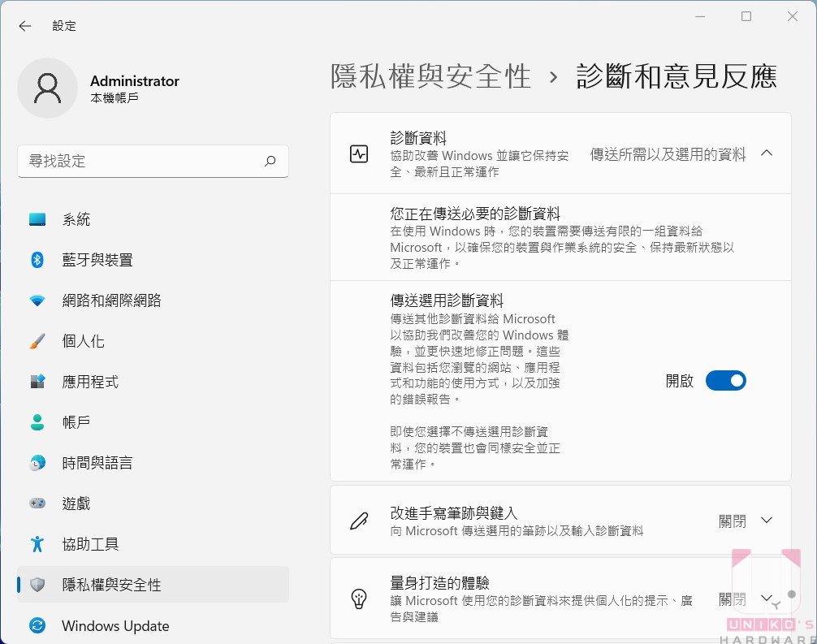The width and height of the screenshot is (817, 644).
Task: Open 系統 settings category
Action: point(153,219)
